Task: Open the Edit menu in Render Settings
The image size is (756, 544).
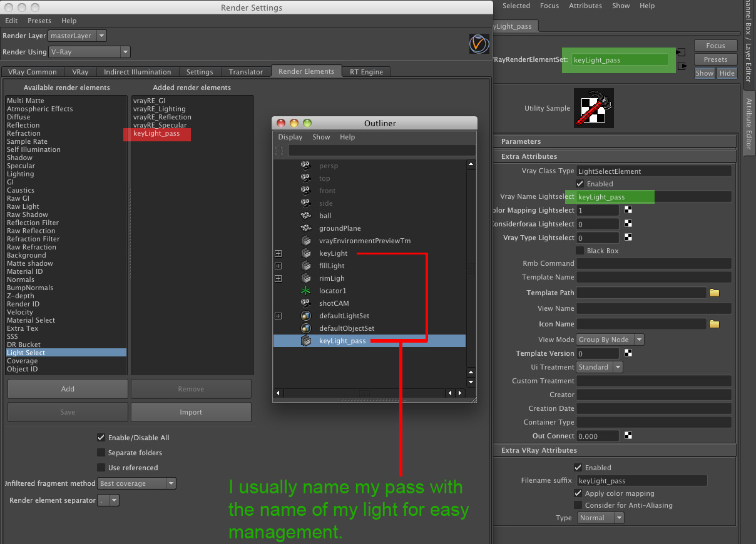Action: tap(11, 21)
